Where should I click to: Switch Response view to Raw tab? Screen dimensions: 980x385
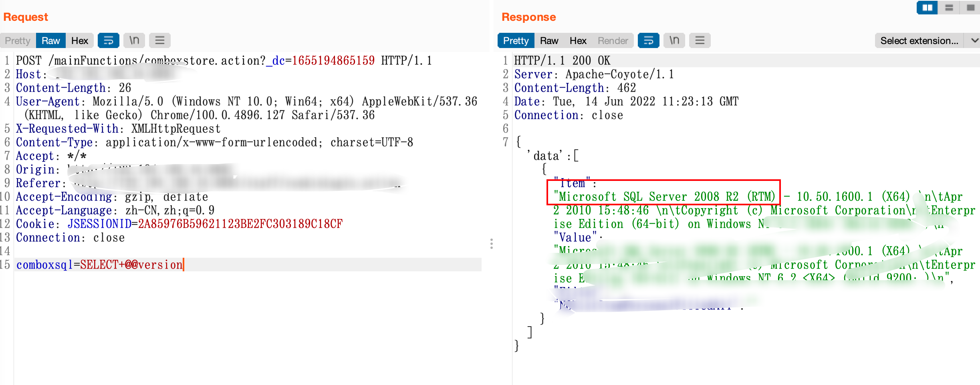549,40
